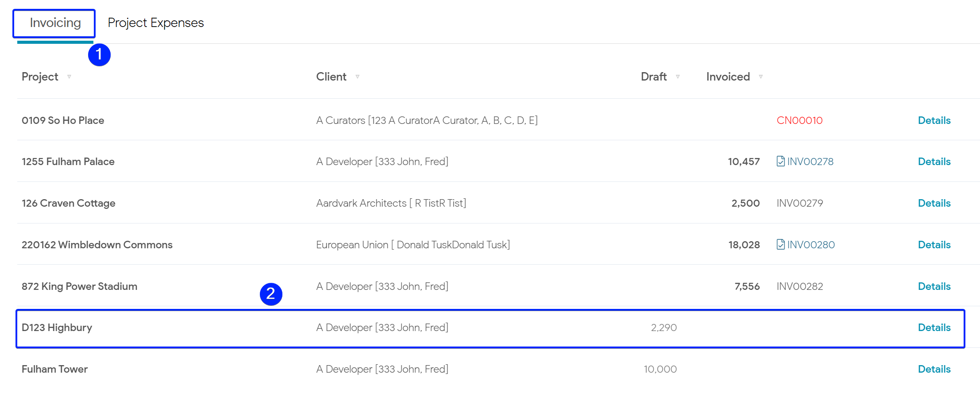
Task: Open the Client column filter arrow
Action: click(x=357, y=77)
